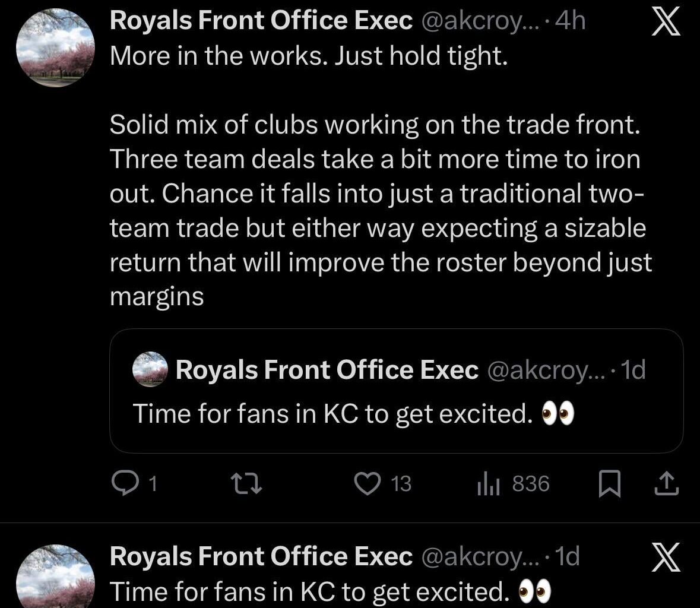This screenshot has width=700, height=608.
Task: Click the display name on the bottom tweet
Action: click(x=261, y=556)
